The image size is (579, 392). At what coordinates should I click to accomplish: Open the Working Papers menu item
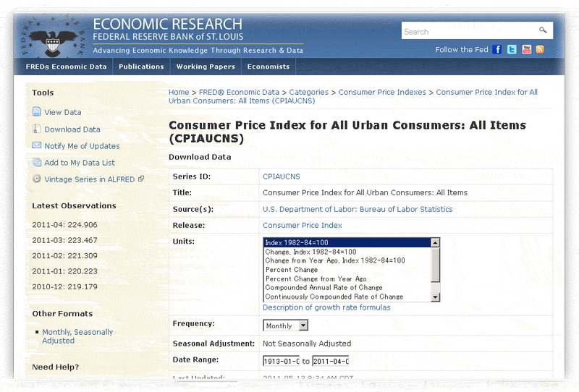pos(206,67)
